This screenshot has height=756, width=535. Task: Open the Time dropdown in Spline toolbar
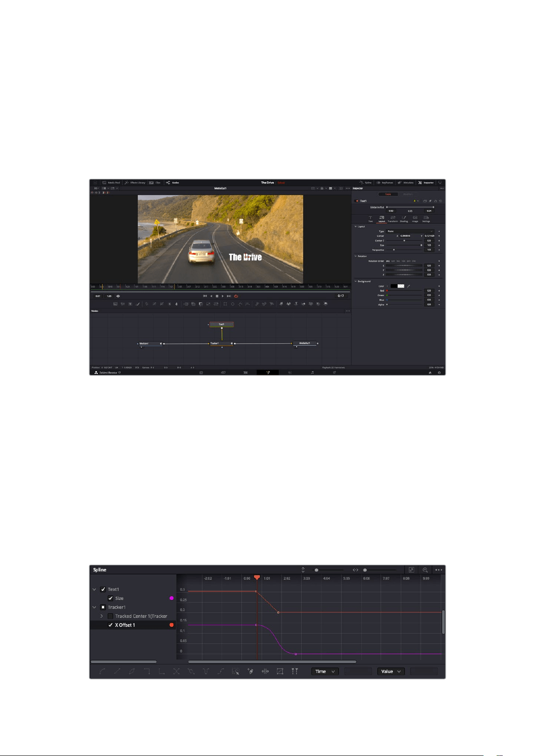[325, 672]
